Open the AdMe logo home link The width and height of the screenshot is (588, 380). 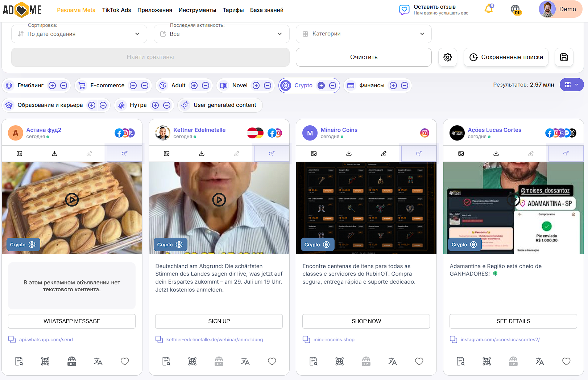pyautogui.click(x=22, y=10)
